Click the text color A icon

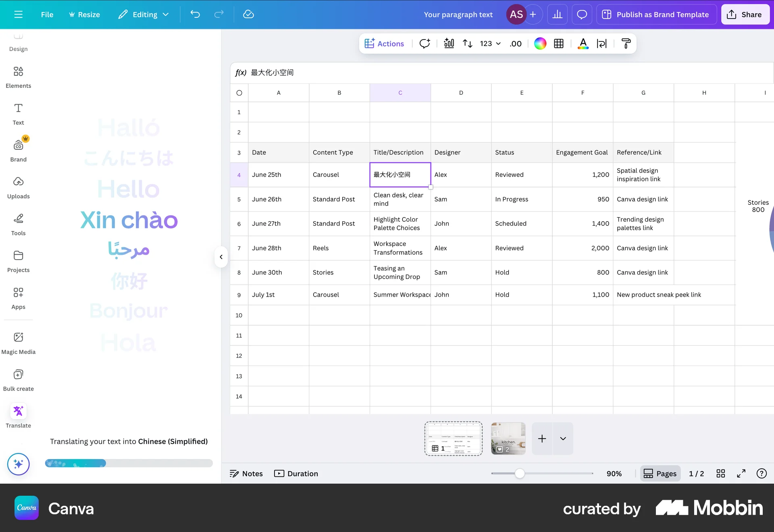583,44
